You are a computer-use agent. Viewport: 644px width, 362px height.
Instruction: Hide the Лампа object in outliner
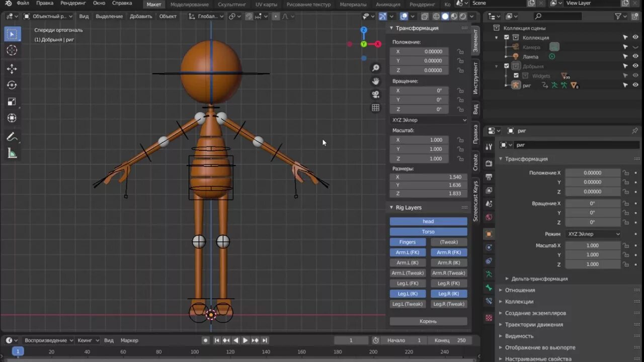coord(635,56)
